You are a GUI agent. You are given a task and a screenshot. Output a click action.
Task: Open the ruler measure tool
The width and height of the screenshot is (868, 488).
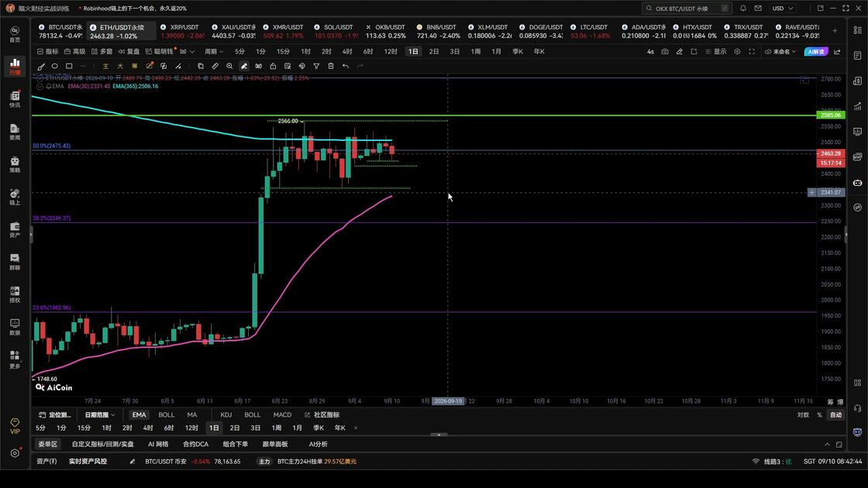click(215, 67)
